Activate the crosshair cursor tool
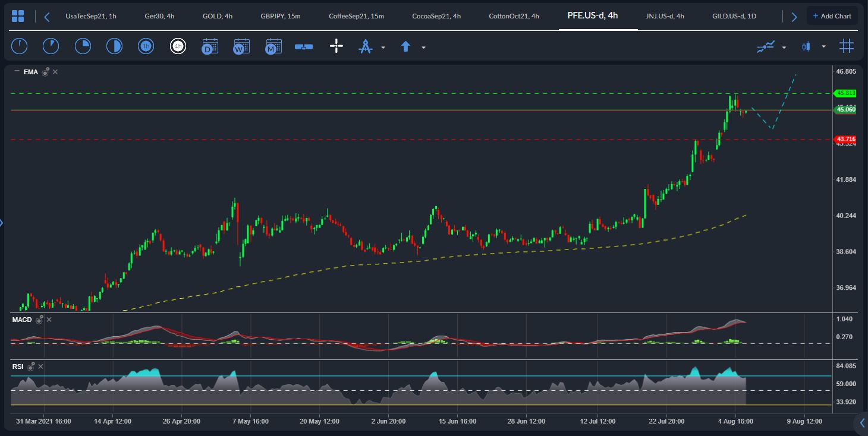 click(x=336, y=46)
